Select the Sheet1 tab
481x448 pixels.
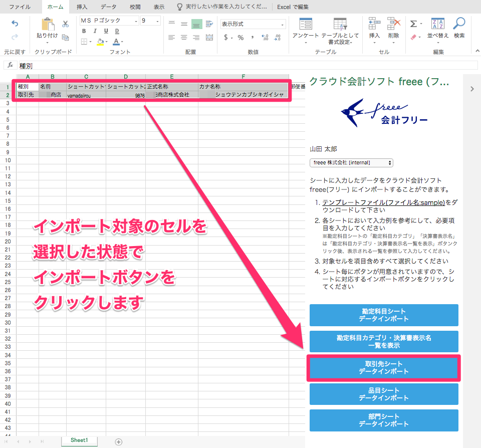tap(79, 440)
